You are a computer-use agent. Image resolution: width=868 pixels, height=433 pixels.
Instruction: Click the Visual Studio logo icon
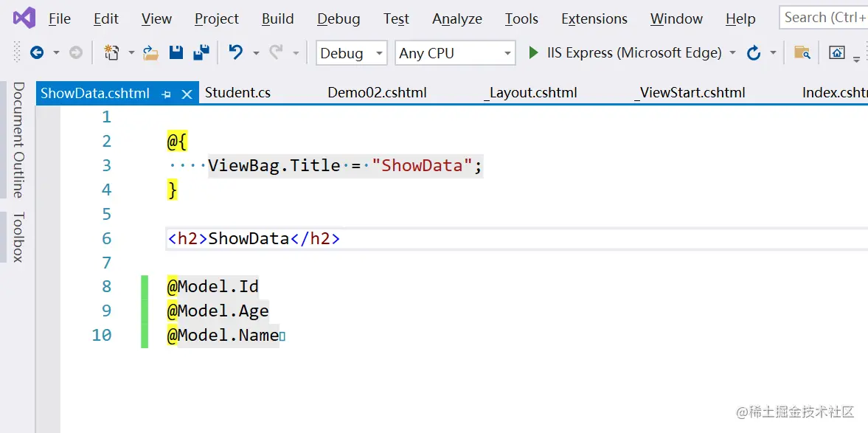click(24, 18)
